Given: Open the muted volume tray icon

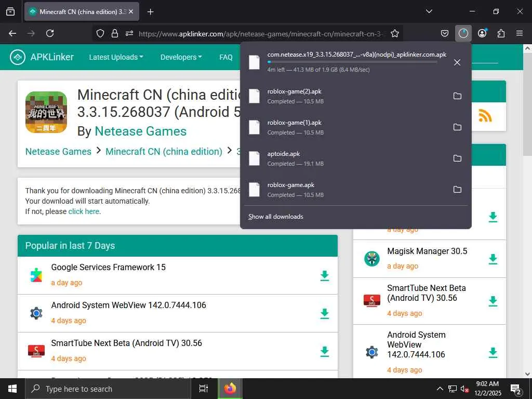Looking at the screenshot, I should tap(464, 389).
